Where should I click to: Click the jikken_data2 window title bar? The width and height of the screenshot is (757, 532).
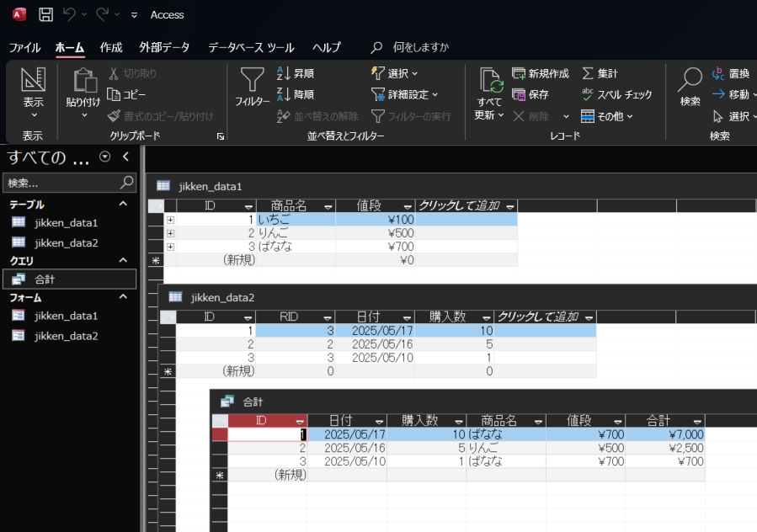tap(459, 297)
